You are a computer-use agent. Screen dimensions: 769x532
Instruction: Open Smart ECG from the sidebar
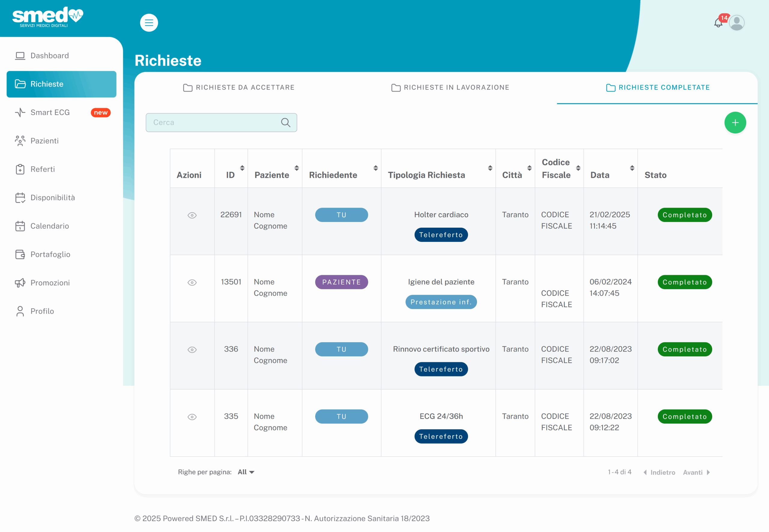tap(50, 112)
